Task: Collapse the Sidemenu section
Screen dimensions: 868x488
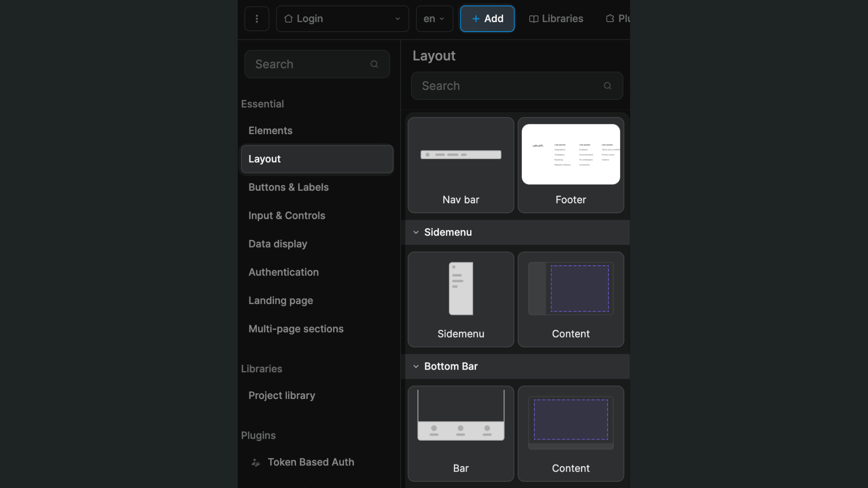Action: point(416,232)
